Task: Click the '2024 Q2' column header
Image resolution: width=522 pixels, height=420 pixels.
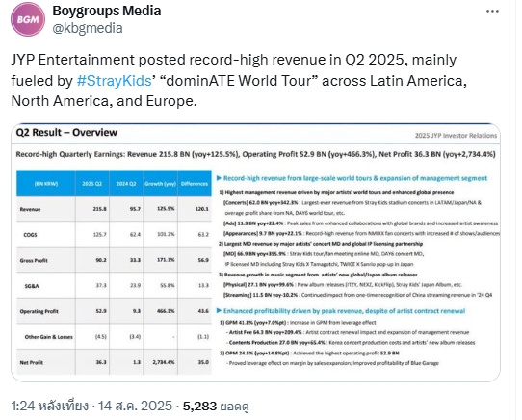Action: 126,184
